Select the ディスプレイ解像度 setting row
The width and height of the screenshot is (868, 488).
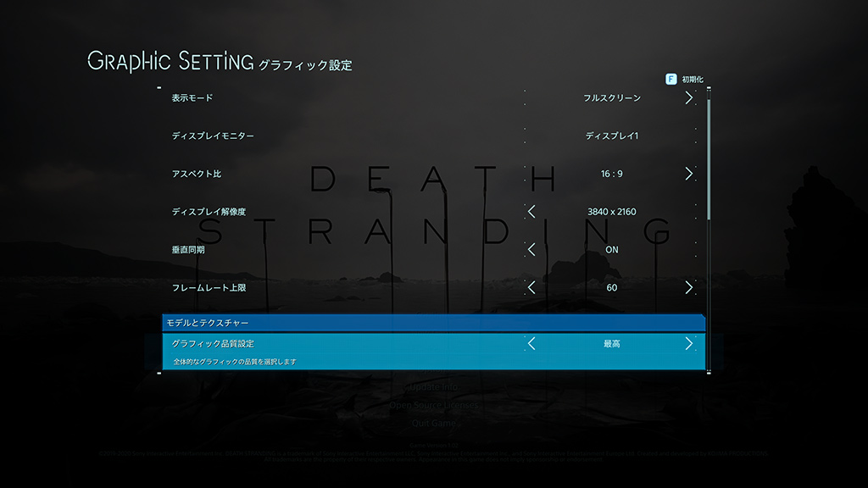coord(433,211)
